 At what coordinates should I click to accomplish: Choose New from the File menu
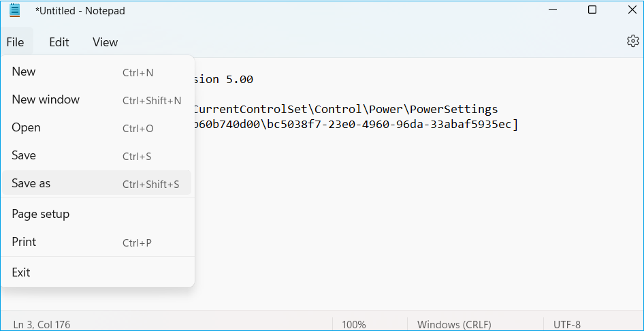pos(97,72)
